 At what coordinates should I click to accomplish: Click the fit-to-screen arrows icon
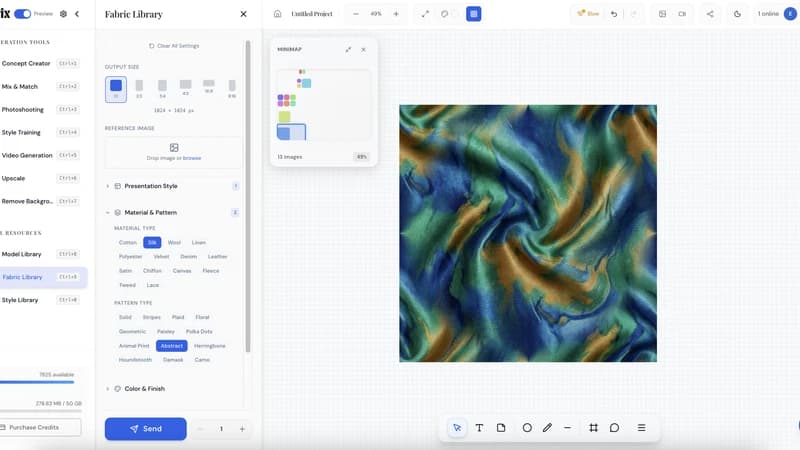point(425,14)
